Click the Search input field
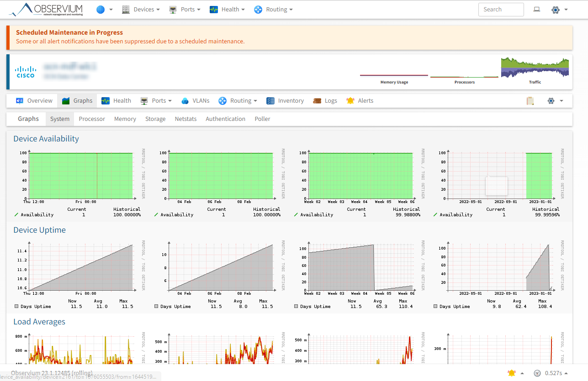The width and height of the screenshot is (588, 381). [x=501, y=10]
